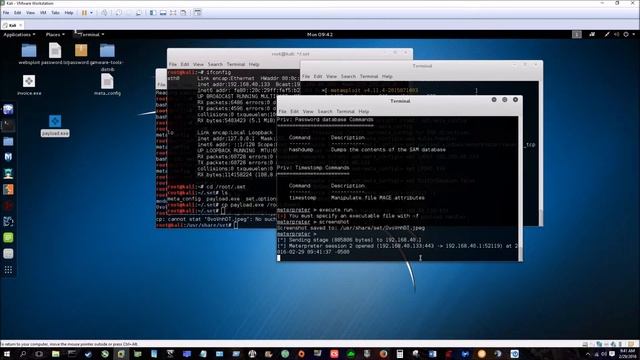This screenshot has height=360, width=640.
Task: Click scrollbar of front Terminal window
Action: (x=520, y=189)
